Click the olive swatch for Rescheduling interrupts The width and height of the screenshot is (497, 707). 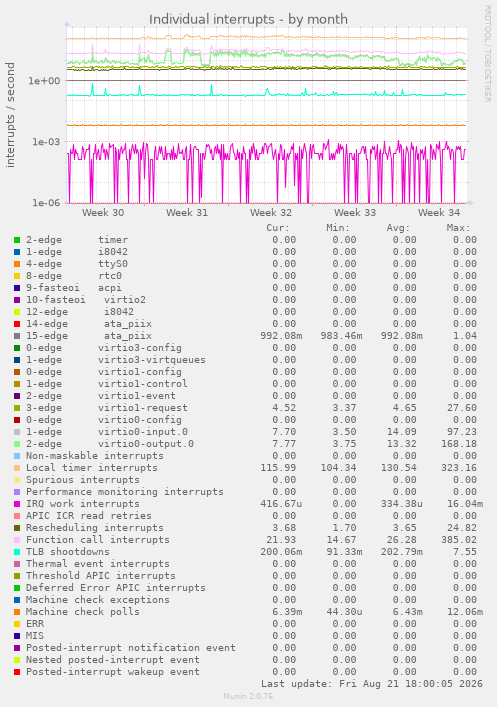pos(17,528)
